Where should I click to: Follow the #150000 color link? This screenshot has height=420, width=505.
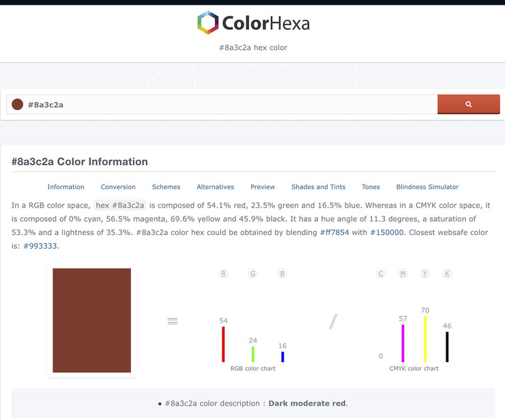point(387,232)
